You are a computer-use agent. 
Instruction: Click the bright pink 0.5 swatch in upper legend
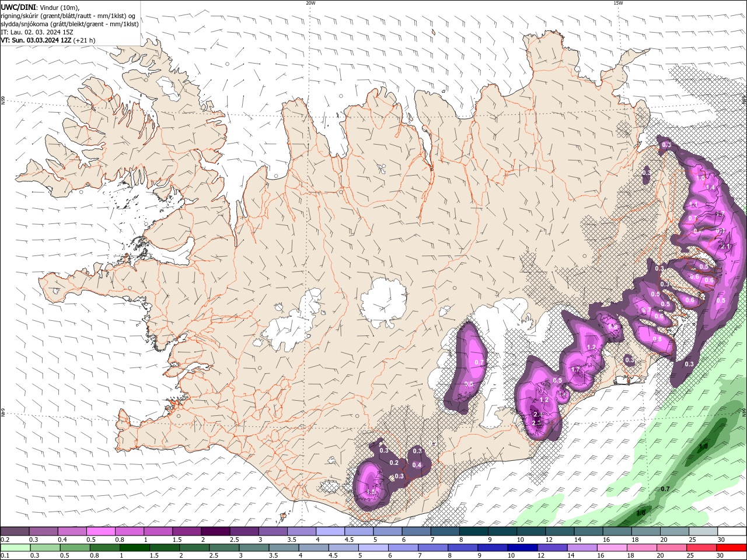[100, 531]
